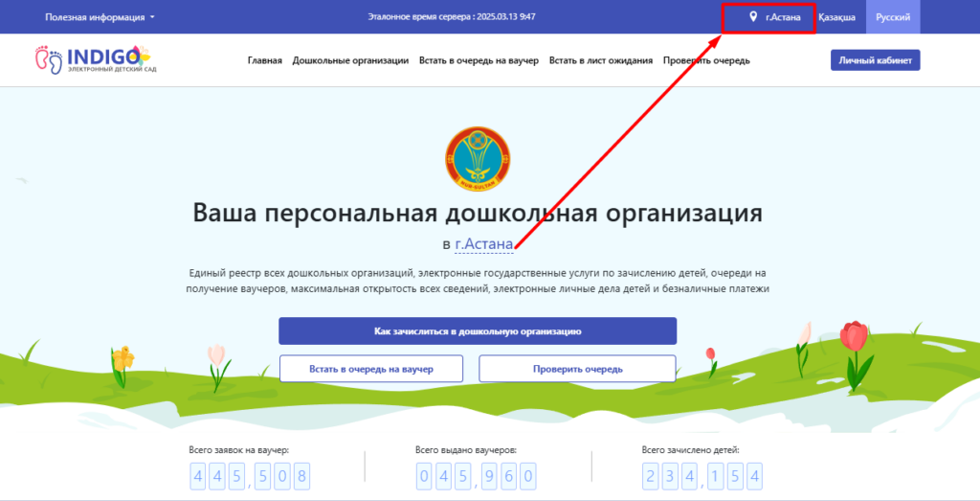Go to Дошкольные организации page
980x501 pixels.
tap(350, 60)
